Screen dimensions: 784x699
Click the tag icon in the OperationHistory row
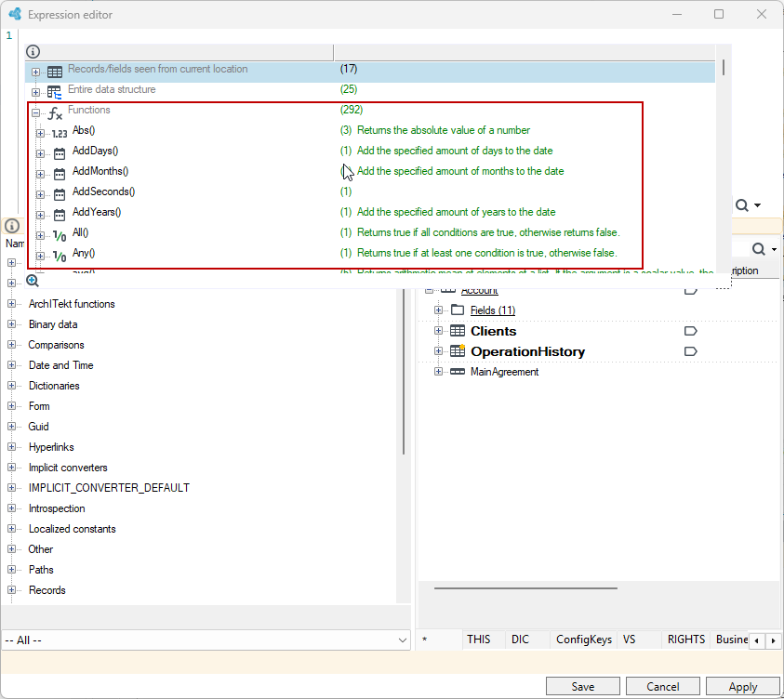click(x=690, y=351)
